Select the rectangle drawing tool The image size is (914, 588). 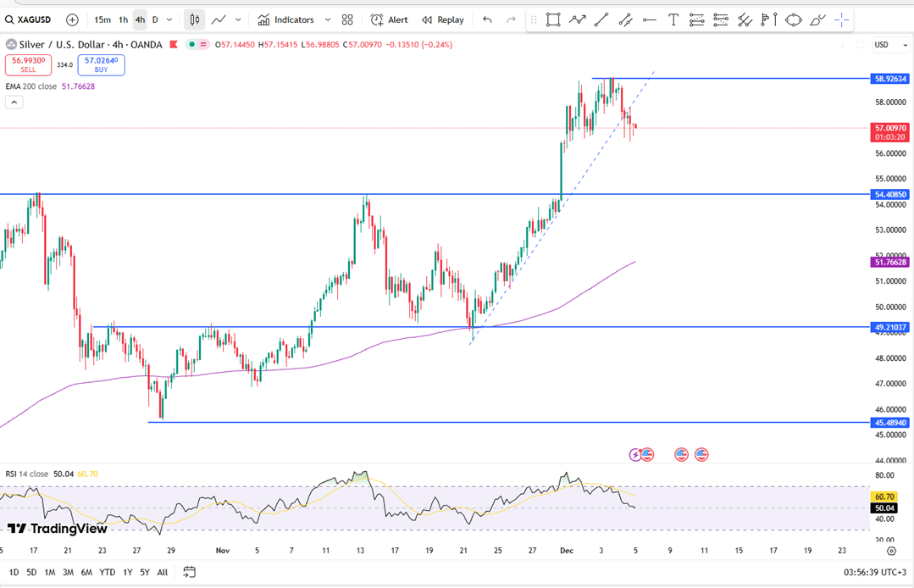[x=553, y=19]
